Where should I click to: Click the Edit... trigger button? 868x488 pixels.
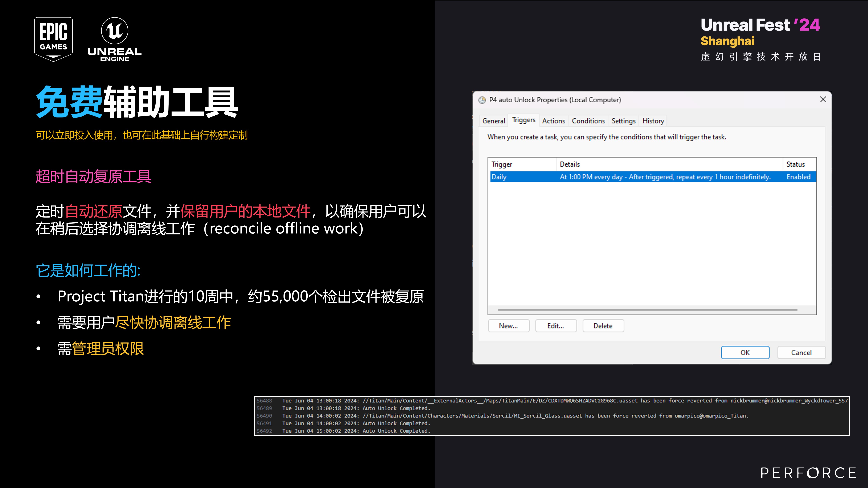pos(556,326)
